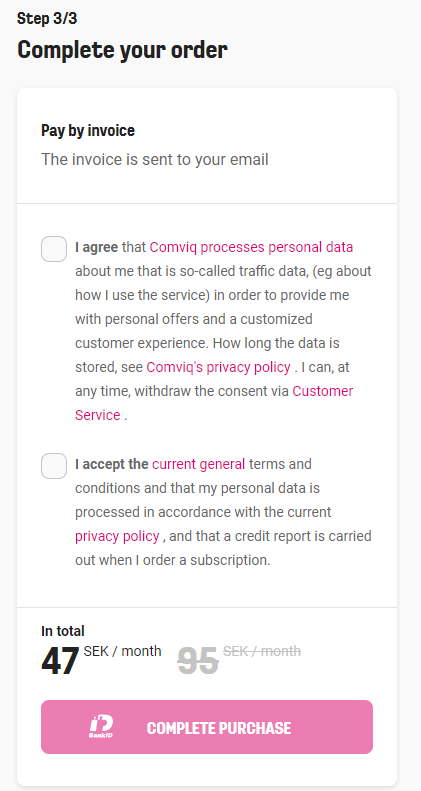Click the bold 'I agree' label

[x=96, y=247]
